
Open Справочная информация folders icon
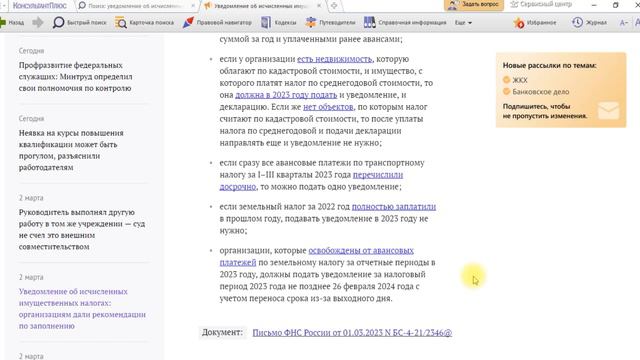pyautogui.click(x=369, y=22)
